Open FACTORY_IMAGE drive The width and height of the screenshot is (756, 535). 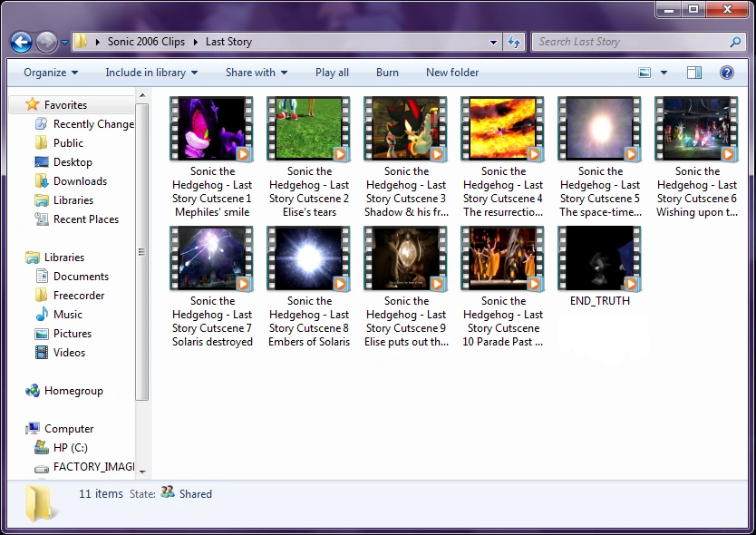click(x=84, y=467)
